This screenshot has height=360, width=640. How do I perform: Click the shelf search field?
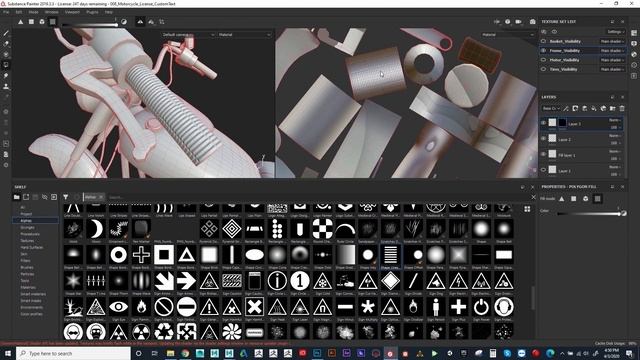[x=318, y=197]
